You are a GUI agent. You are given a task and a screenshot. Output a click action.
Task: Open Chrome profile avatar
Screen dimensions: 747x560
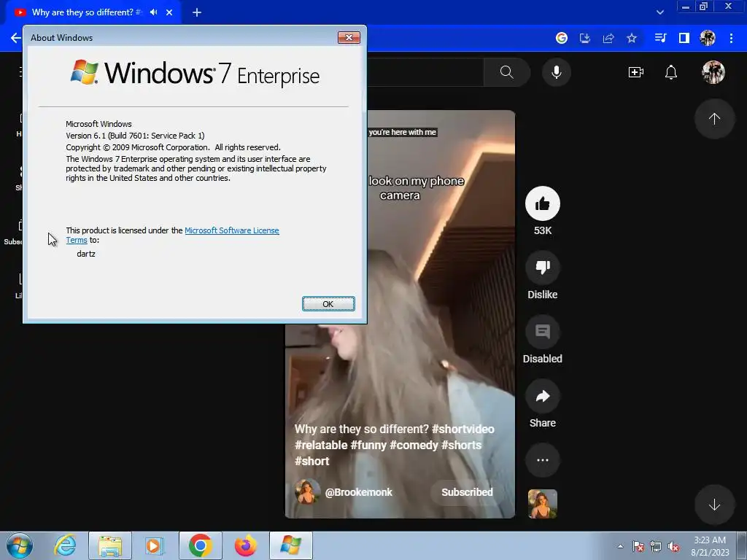coord(708,38)
